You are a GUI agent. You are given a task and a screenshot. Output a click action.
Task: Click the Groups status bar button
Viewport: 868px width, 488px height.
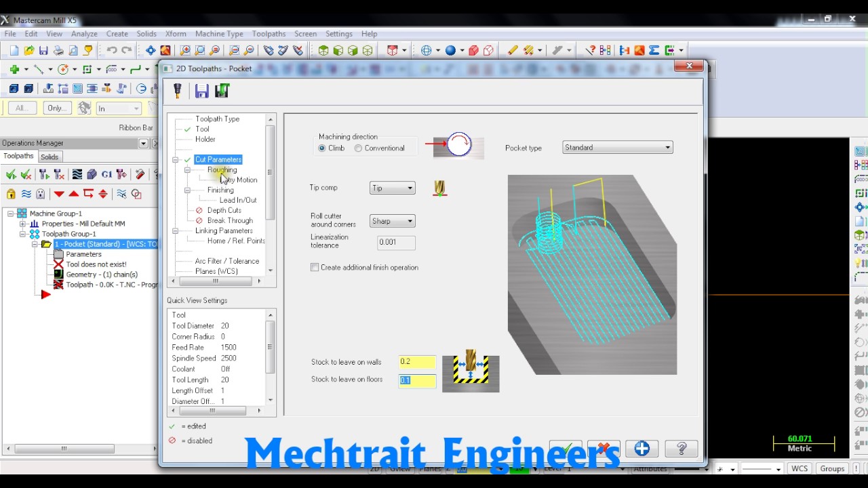(x=832, y=469)
